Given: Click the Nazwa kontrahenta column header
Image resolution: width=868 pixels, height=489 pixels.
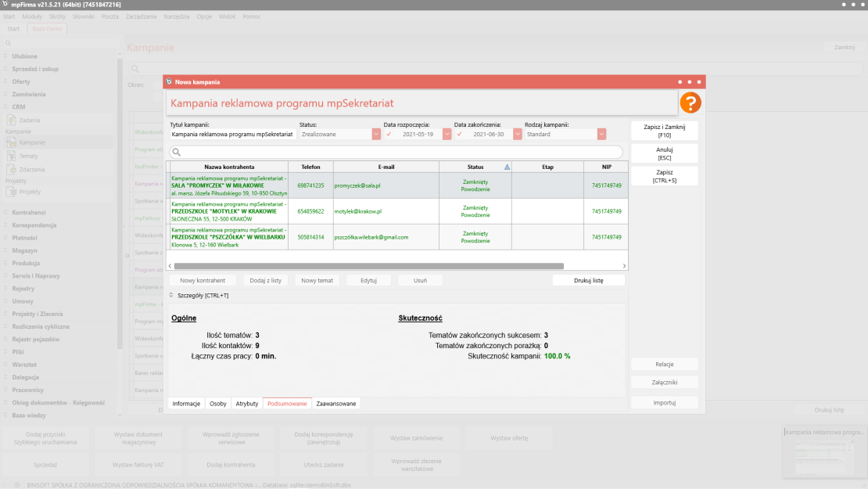Looking at the screenshot, I should (229, 167).
